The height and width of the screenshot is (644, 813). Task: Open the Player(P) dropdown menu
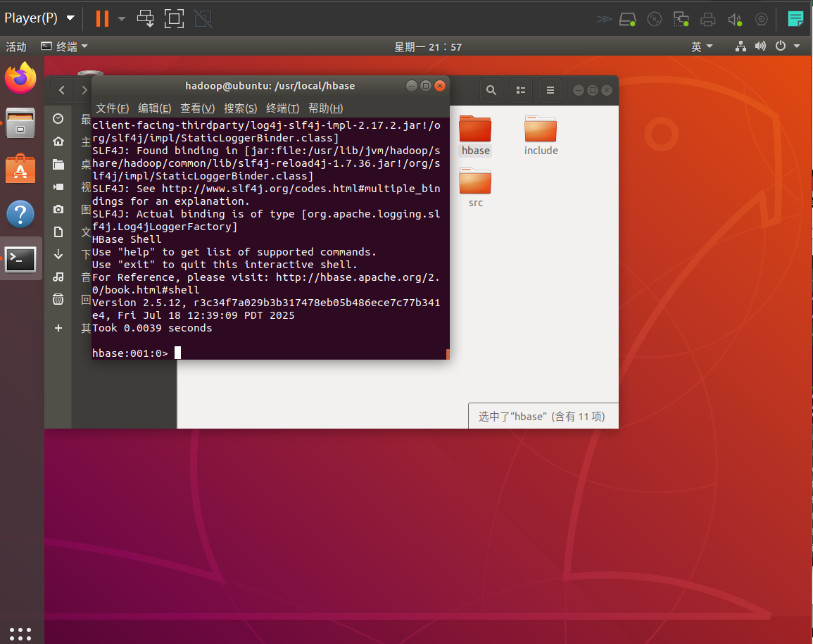(x=39, y=18)
